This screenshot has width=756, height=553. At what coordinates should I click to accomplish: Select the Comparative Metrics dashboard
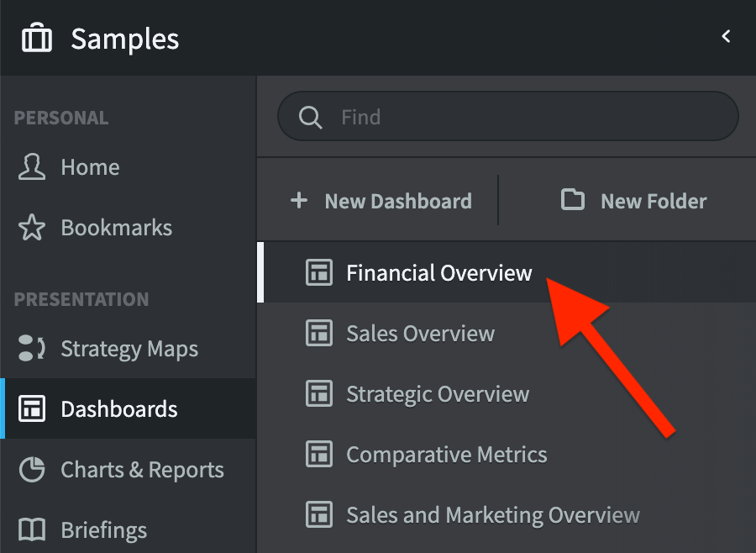446,454
